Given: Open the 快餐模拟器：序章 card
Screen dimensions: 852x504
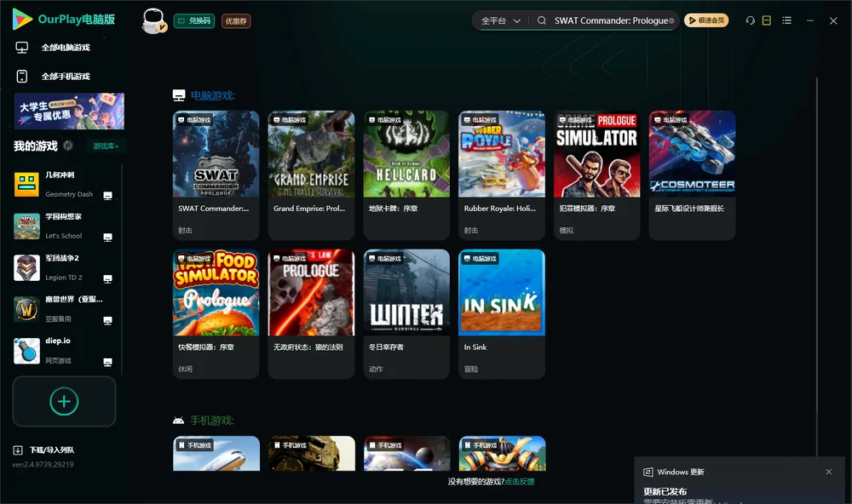Looking at the screenshot, I should pyautogui.click(x=216, y=313).
